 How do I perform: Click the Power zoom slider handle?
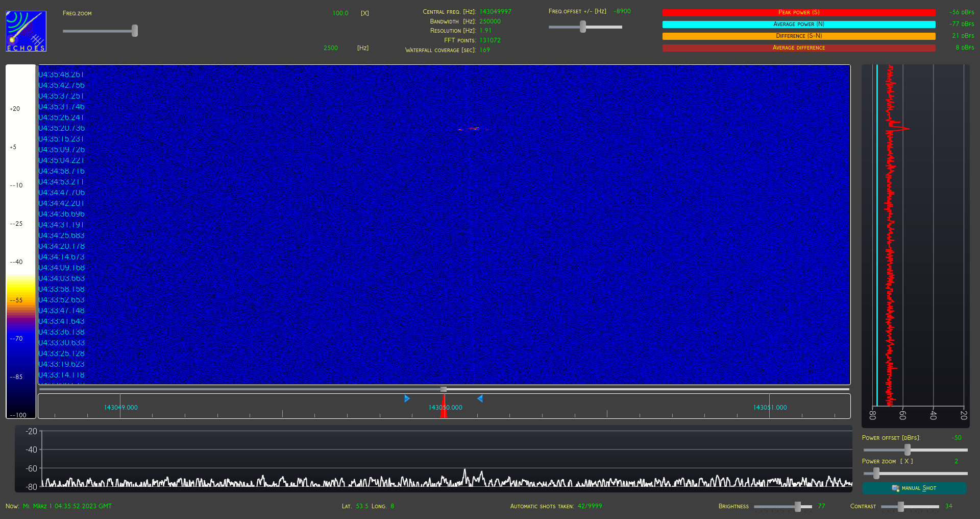[876, 474]
